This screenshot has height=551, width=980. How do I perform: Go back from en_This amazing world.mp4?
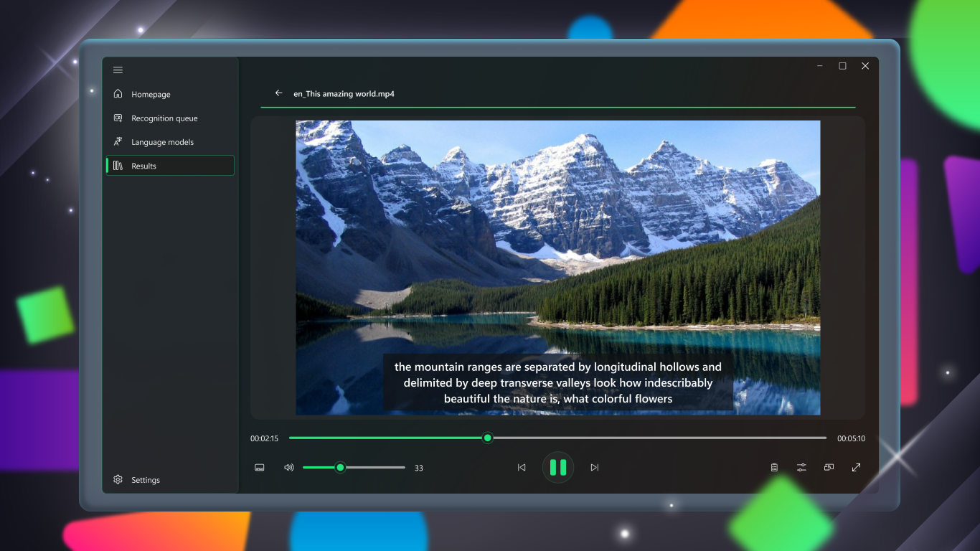pyautogui.click(x=279, y=93)
